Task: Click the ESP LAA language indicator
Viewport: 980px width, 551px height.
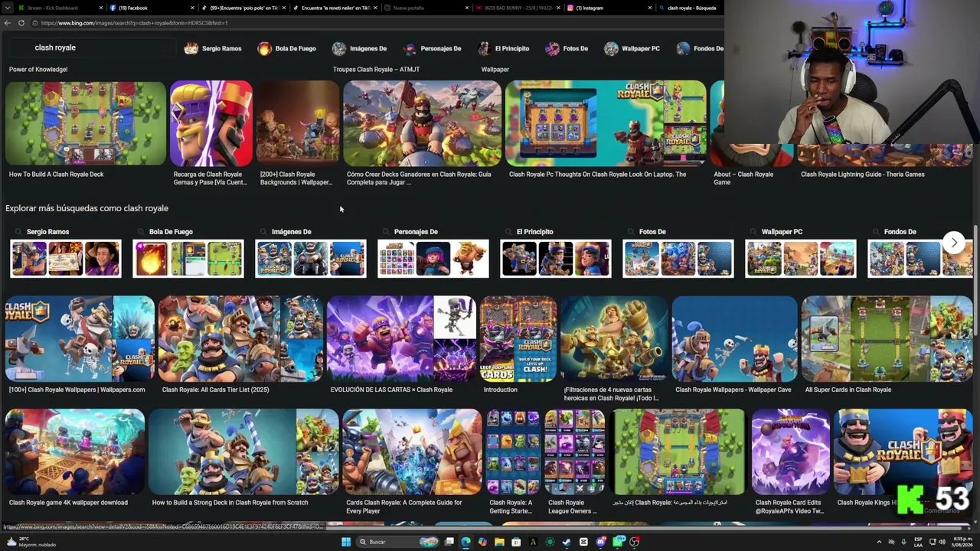Action: point(920,542)
